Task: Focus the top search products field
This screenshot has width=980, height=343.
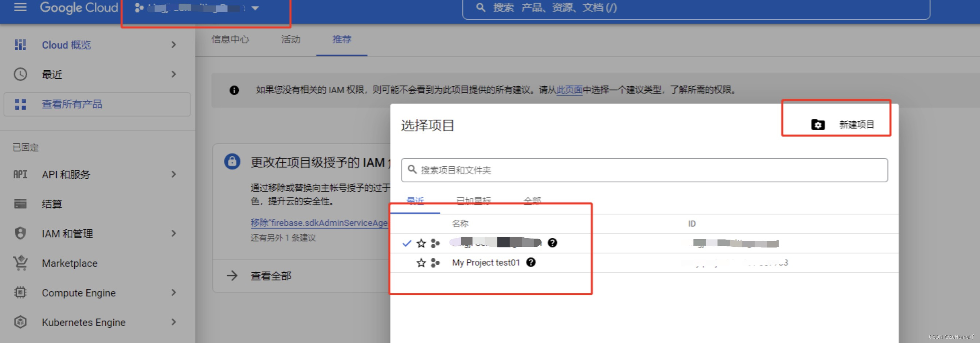Action: pyautogui.click(x=696, y=8)
